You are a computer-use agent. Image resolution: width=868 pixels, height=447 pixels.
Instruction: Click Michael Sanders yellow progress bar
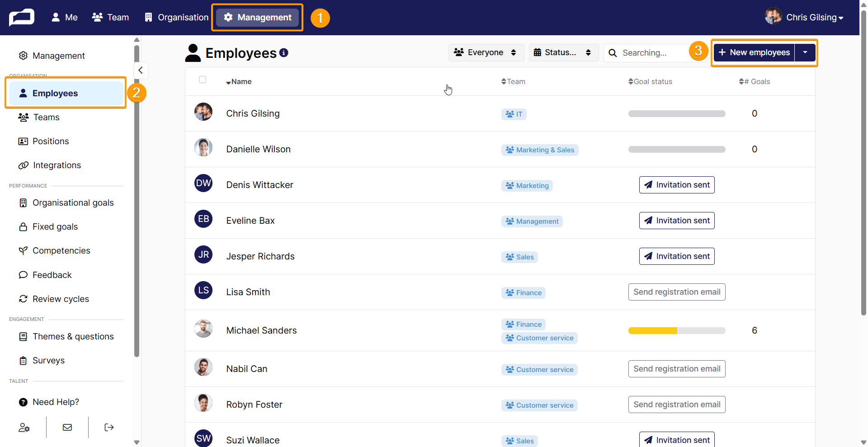[677, 331]
